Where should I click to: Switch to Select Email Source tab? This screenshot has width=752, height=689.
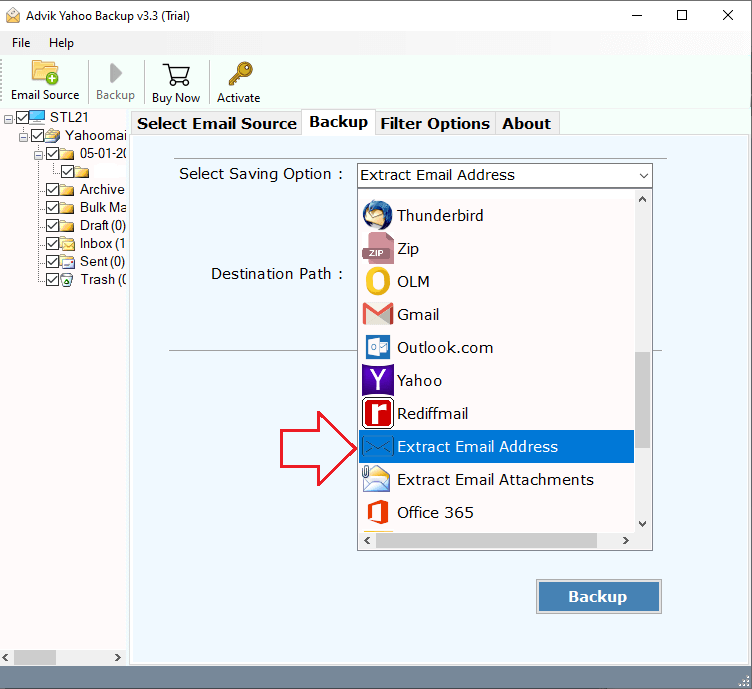[x=217, y=123]
